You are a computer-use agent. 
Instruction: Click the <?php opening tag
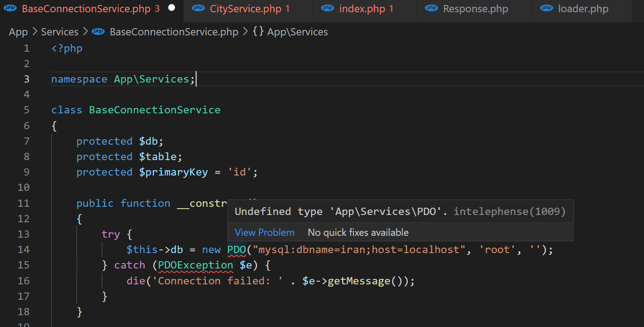(67, 49)
